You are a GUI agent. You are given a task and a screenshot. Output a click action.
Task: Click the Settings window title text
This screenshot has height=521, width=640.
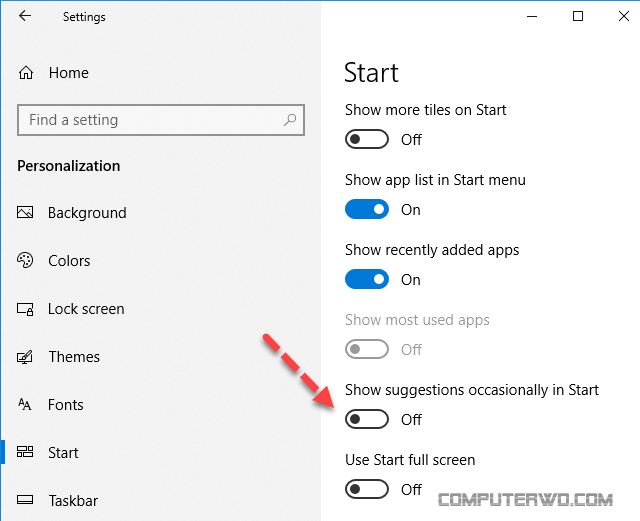(x=84, y=17)
